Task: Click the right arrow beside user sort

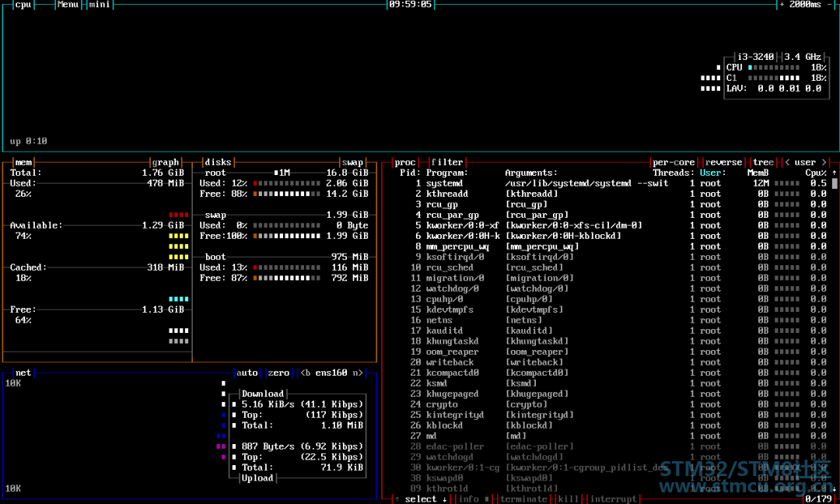Action: click(x=824, y=163)
